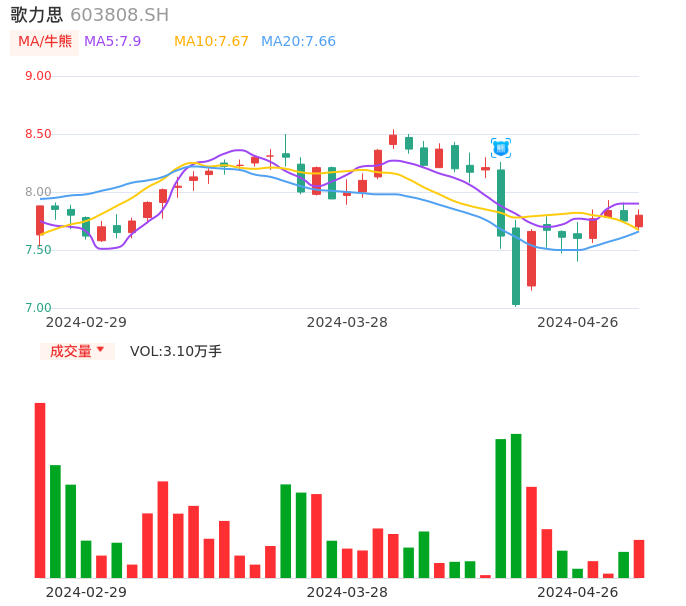Toggle the yellow MA10:7.67 line label

211,41
